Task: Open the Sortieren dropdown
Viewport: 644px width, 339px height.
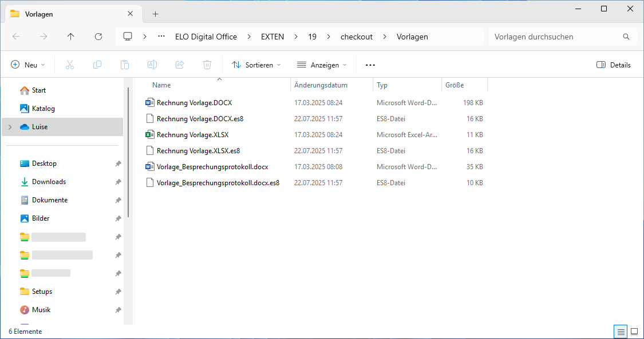Action: coord(256,65)
